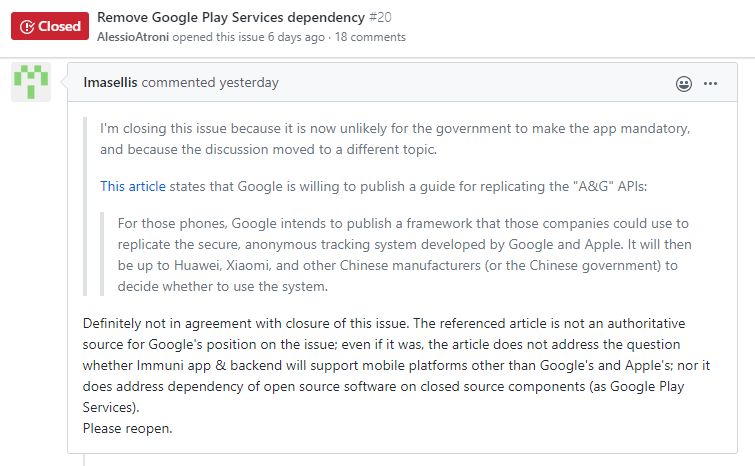Click the quoted 'I'm closing this issue' paragraph
This screenshot has height=466, width=755.
tap(395, 139)
